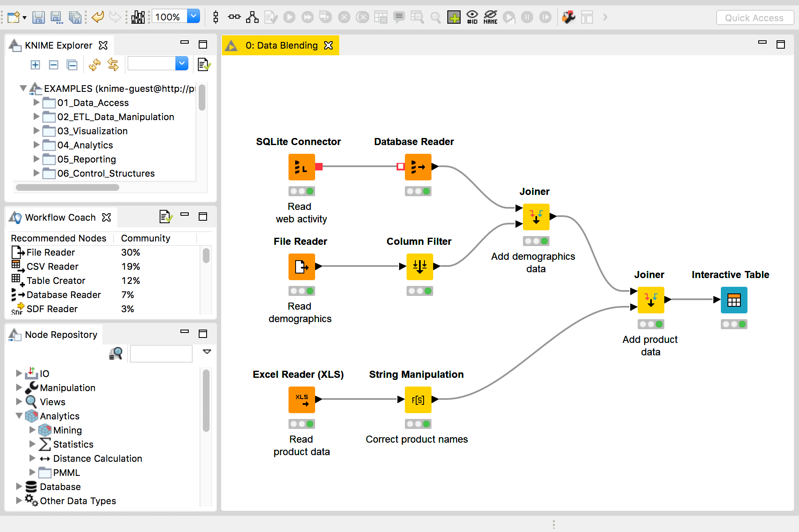Select the Excel Reader (XLS) node

pos(301,399)
